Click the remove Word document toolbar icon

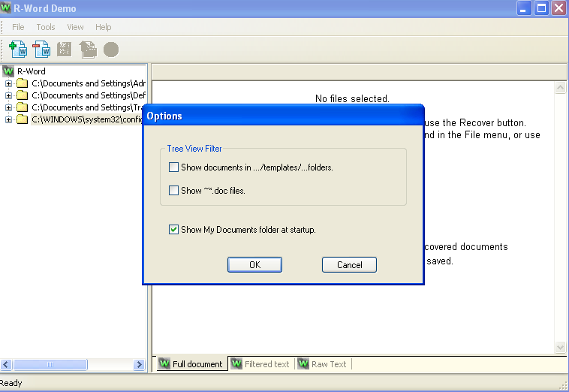click(x=41, y=50)
